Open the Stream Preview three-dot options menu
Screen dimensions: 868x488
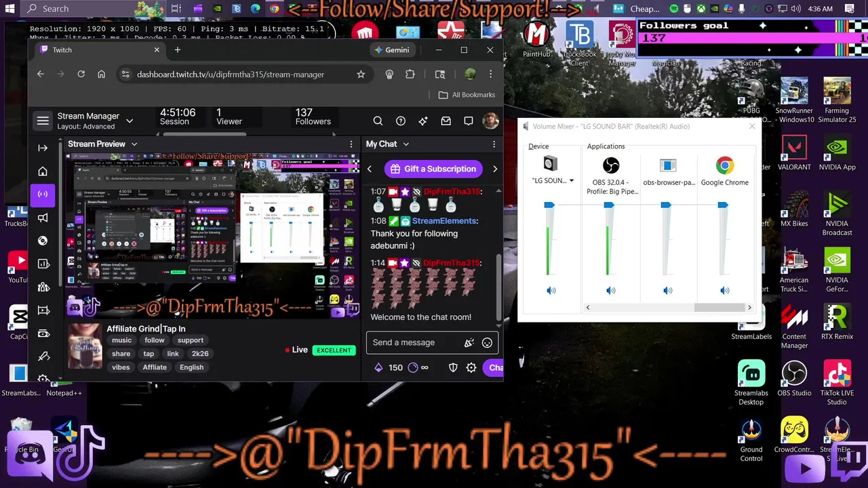tap(351, 144)
